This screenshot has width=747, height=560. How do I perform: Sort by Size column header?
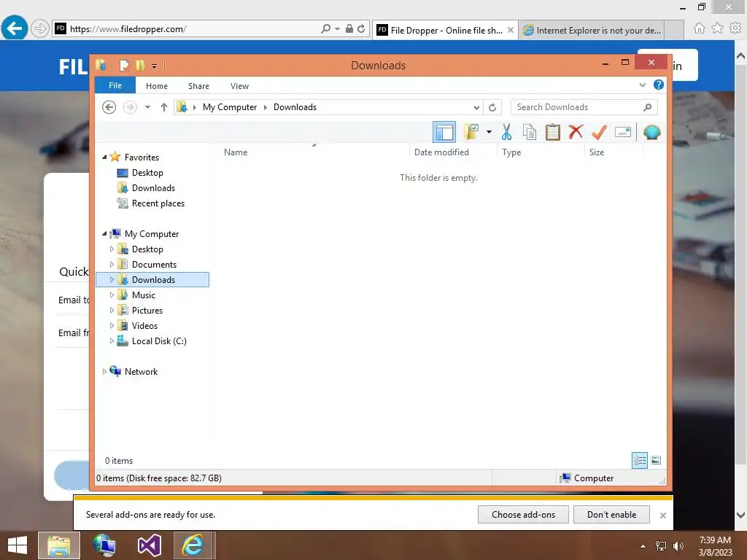[x=597, y=152]
